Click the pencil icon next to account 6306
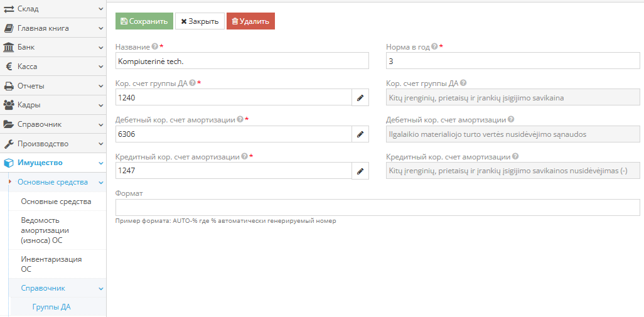Image resolution: width=644 pixels, height=317 pixels. coord(360,134)
